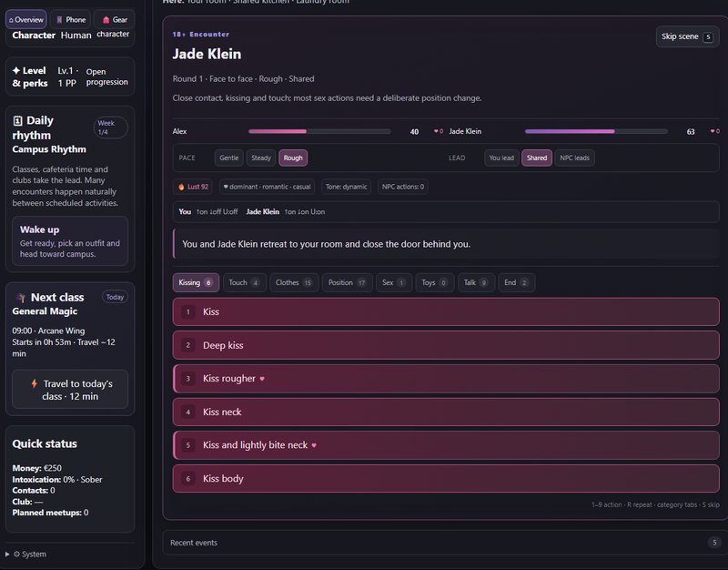Screen dimensions: 728x570
Task: Expand the Recent events panel
Action: point(445,543)
